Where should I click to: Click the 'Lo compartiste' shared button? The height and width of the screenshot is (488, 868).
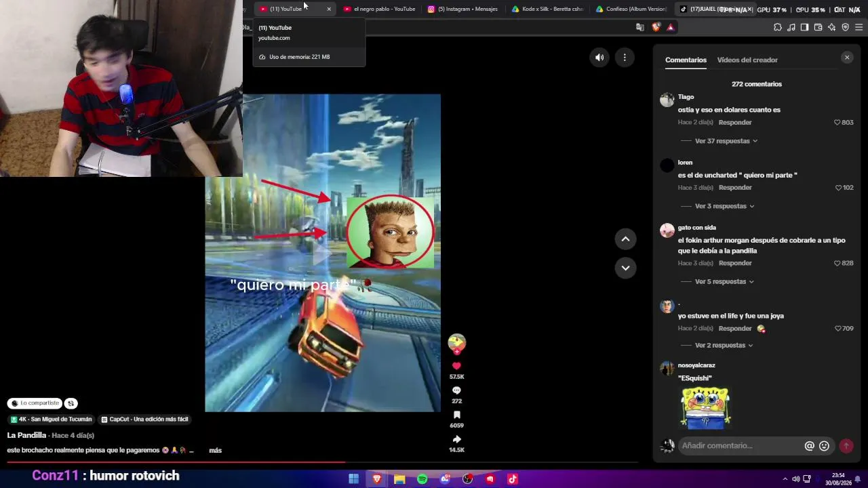(35, 403)
